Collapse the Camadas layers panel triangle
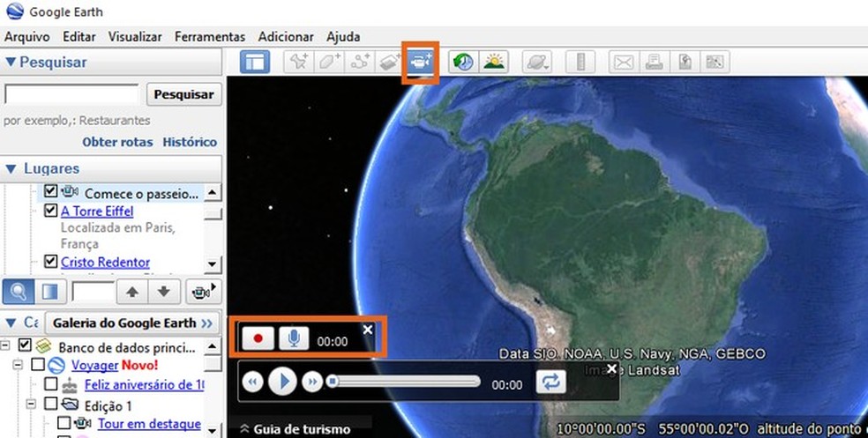 [11, 323]
